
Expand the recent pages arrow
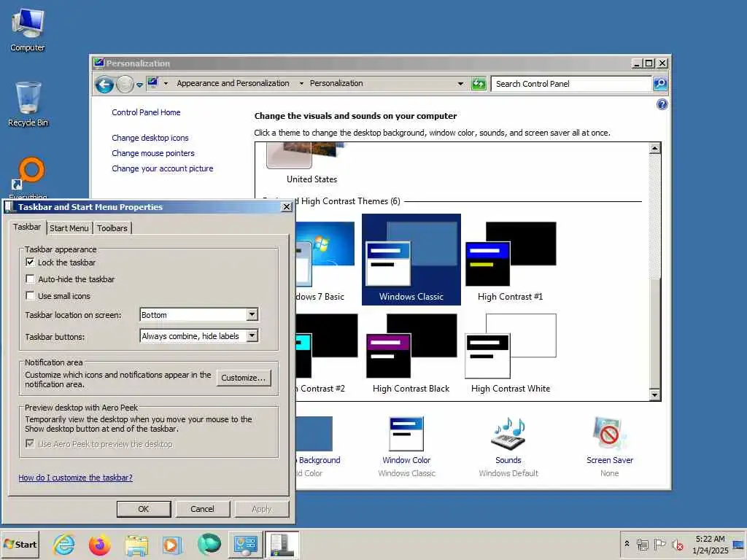(x=139, y=85)
